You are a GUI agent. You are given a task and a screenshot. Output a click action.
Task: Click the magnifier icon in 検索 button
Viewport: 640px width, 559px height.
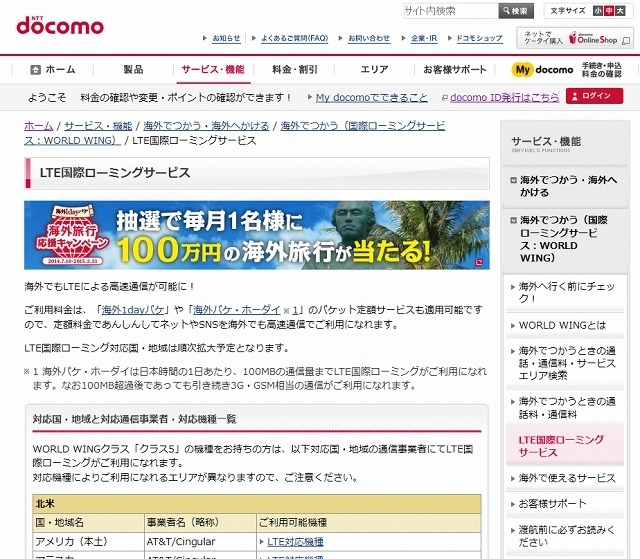pyautogui.click(x=507, y=11)
